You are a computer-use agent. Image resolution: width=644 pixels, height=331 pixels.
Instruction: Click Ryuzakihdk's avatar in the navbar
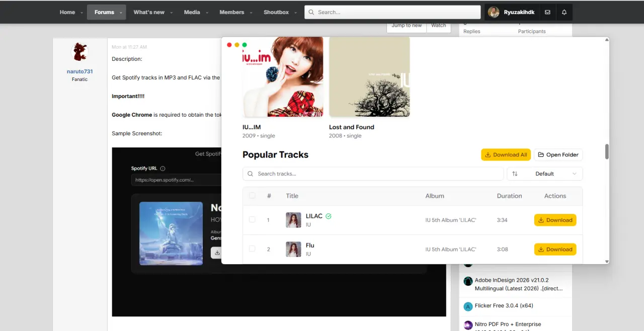(494, 12)
